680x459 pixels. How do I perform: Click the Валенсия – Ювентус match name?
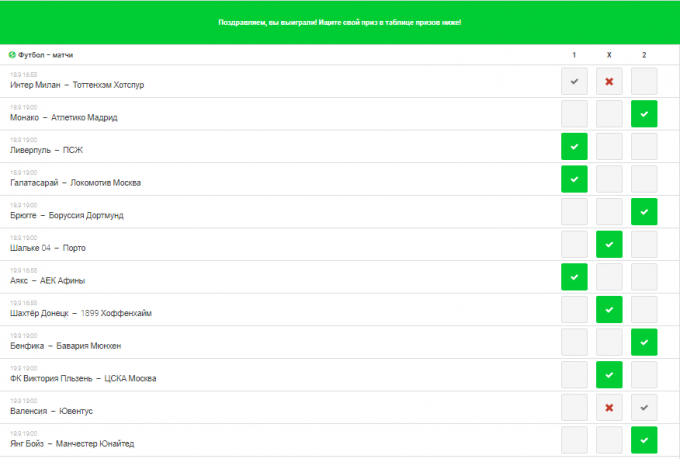(51, 411)
